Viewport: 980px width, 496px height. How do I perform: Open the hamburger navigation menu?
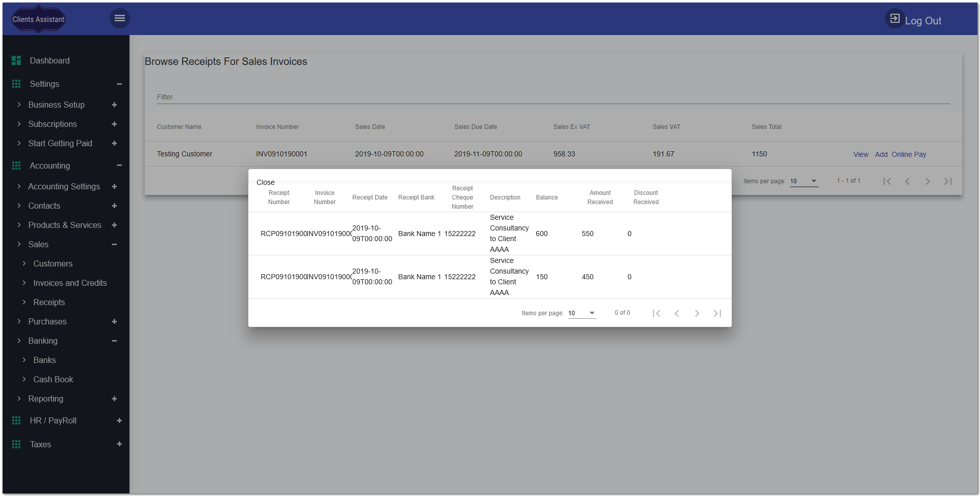120,18
